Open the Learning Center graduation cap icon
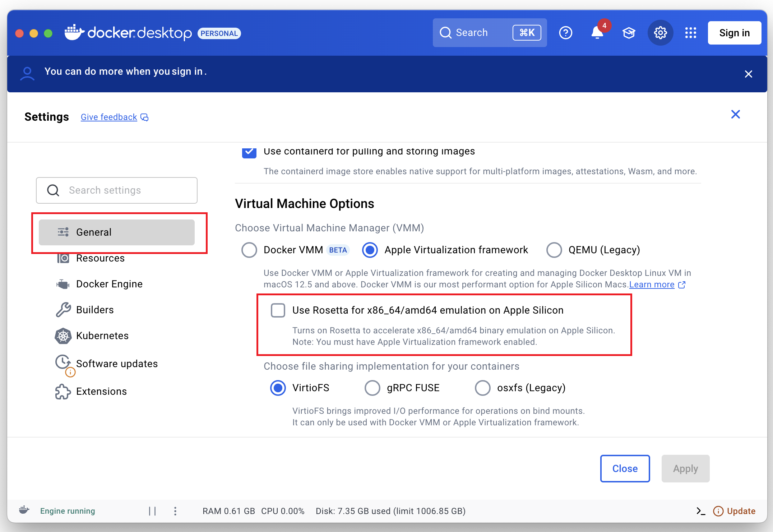Screen dimensions: 773x532 click(629, 33)
